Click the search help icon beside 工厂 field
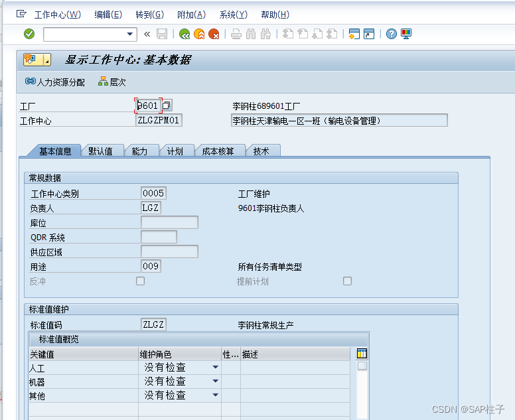Image resolution: width=515 pixels, height=420 pixels. click(x=167, y=105)
